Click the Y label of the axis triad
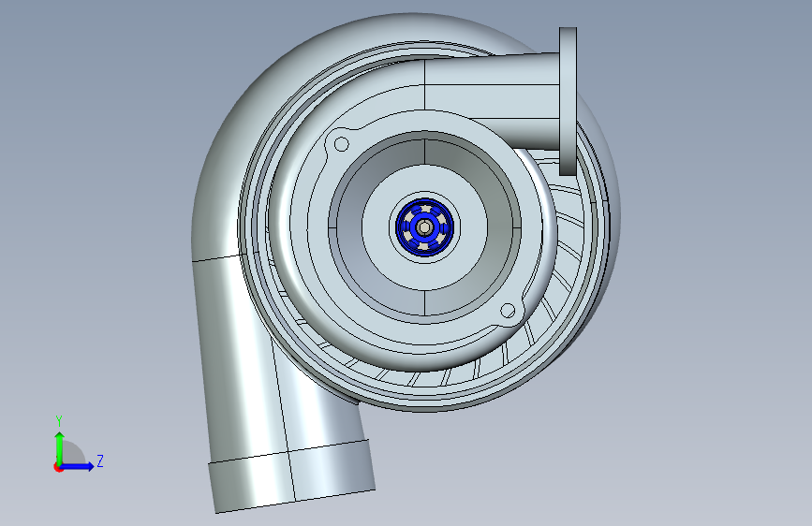812x526 pixels. tap(59, 421)
